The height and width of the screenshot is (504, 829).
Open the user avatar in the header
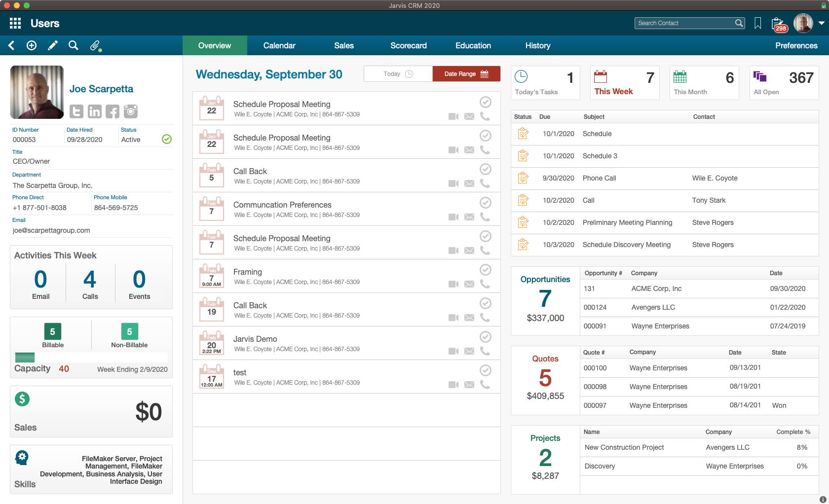803,23
